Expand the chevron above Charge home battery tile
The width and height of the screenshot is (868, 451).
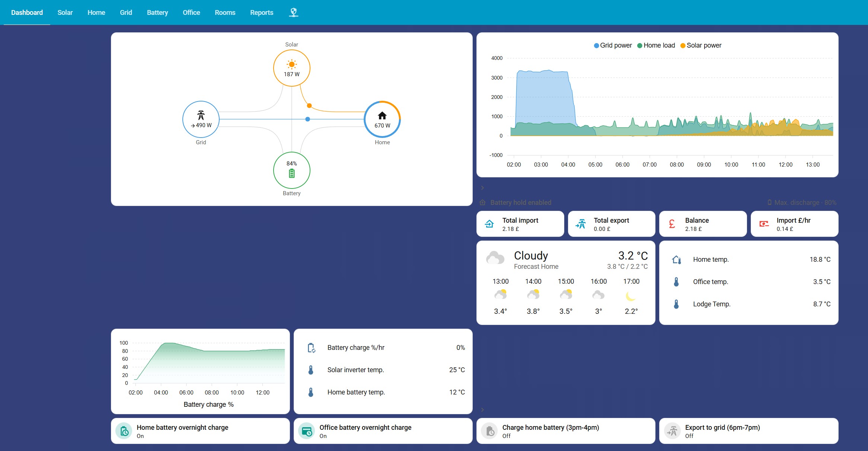point(482,410)
